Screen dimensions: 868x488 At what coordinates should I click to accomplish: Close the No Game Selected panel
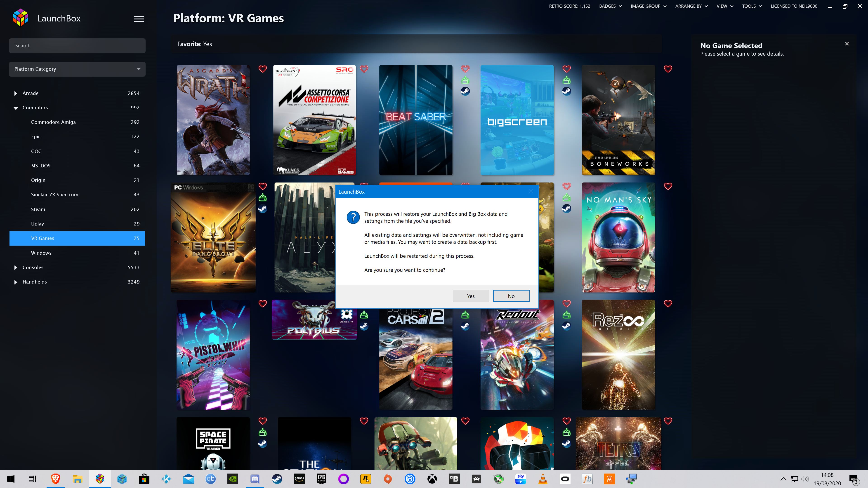click(847, 44)
